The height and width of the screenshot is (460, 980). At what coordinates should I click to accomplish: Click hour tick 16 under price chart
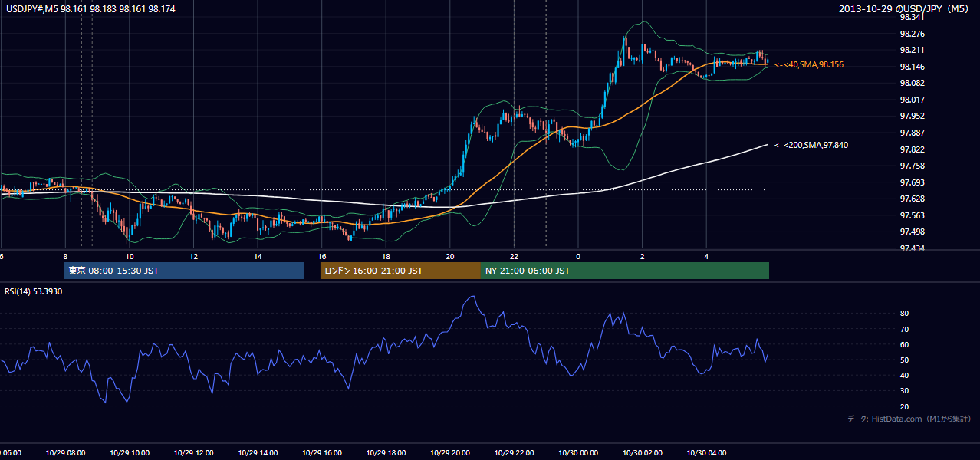pos(322,256)
